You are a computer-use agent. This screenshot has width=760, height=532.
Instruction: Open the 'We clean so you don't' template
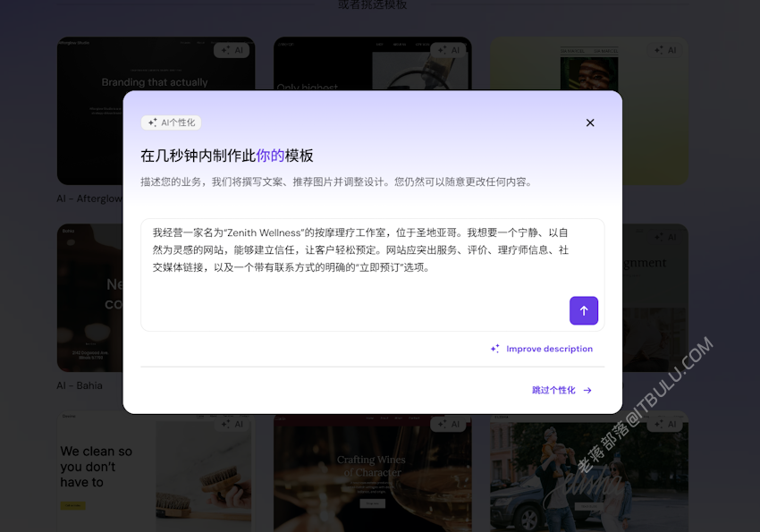tap(156, 472)
